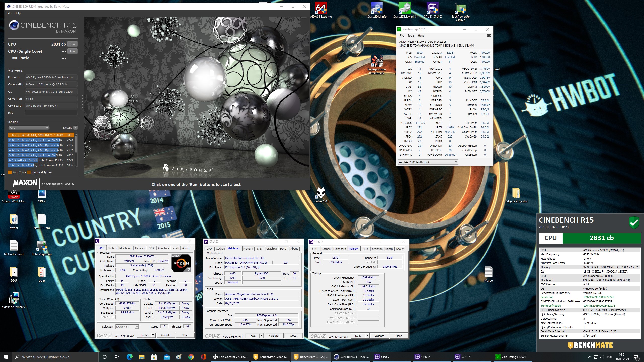The height and width of the screenshot is (362, 644).
Task: Open Mail app from taskbar
Action: [166, 357]
